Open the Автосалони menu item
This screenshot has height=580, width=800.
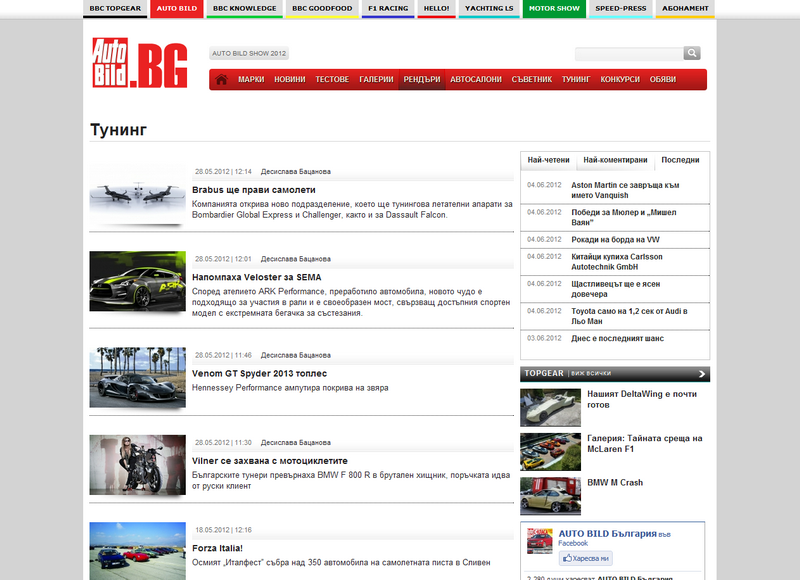tap(476, 80)
